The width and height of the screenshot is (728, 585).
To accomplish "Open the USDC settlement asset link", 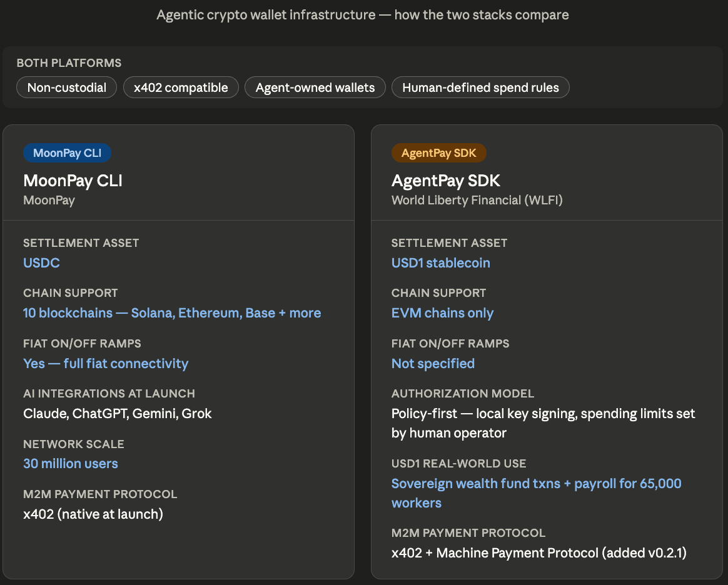I will 41,263.
